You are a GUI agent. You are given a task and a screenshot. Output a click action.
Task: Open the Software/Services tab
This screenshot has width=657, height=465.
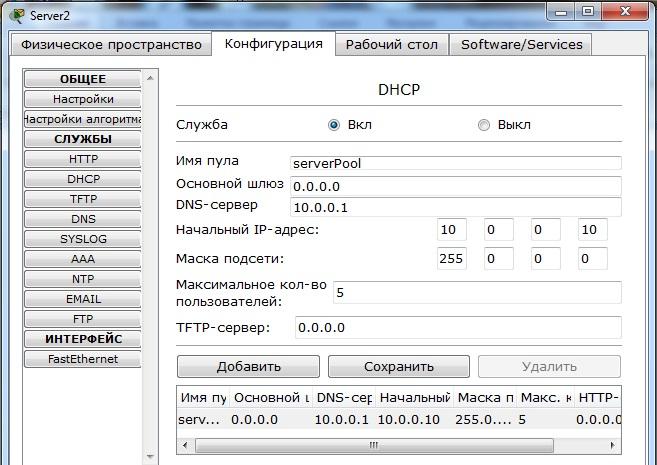pos(521,44)
